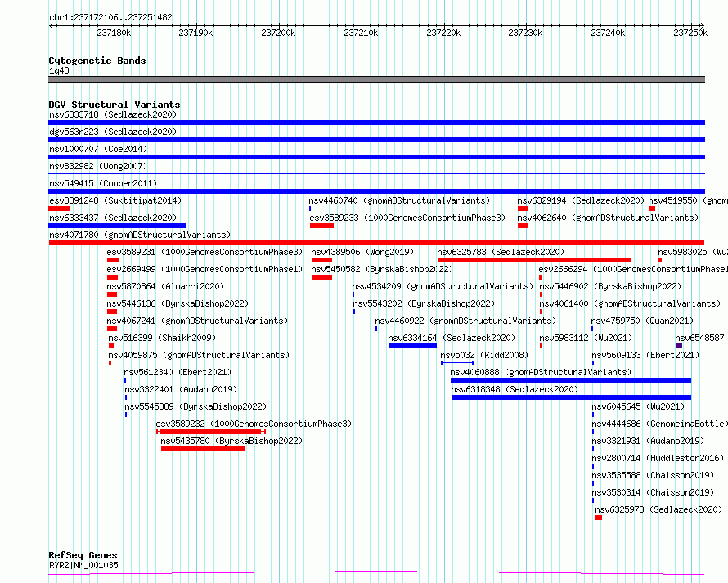Click nsv5450582 (ByrskaBishop2022) label
The width and height of the screenshot is (728, 583).
pyautogui.click(x=382, y=269)
